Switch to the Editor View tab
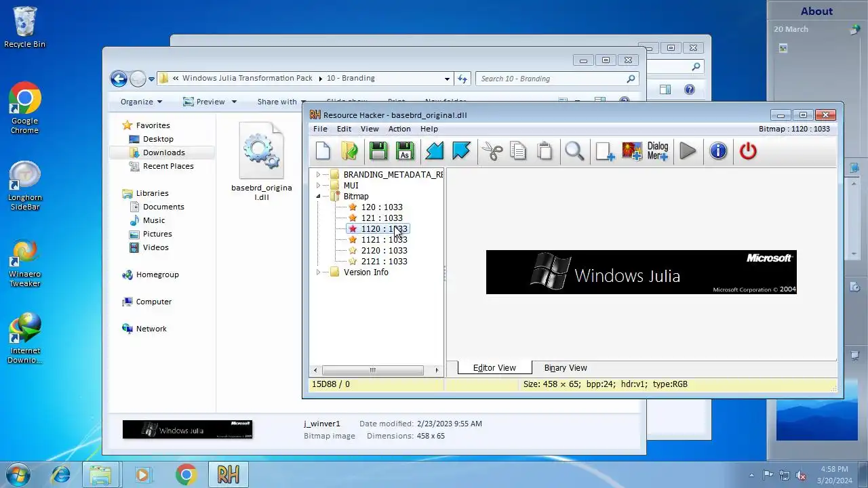 [494, 368]
